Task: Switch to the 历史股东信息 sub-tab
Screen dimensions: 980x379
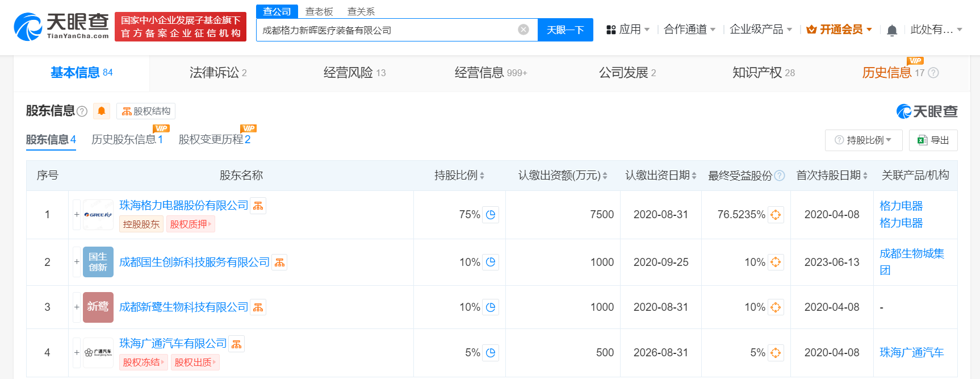Action: pos(127,140)
